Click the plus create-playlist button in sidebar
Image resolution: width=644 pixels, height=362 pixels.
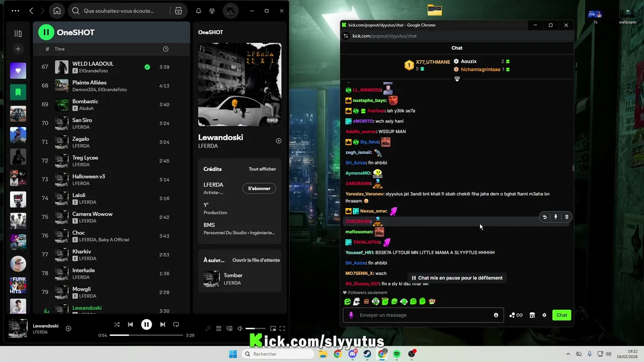tap(18, 49)
